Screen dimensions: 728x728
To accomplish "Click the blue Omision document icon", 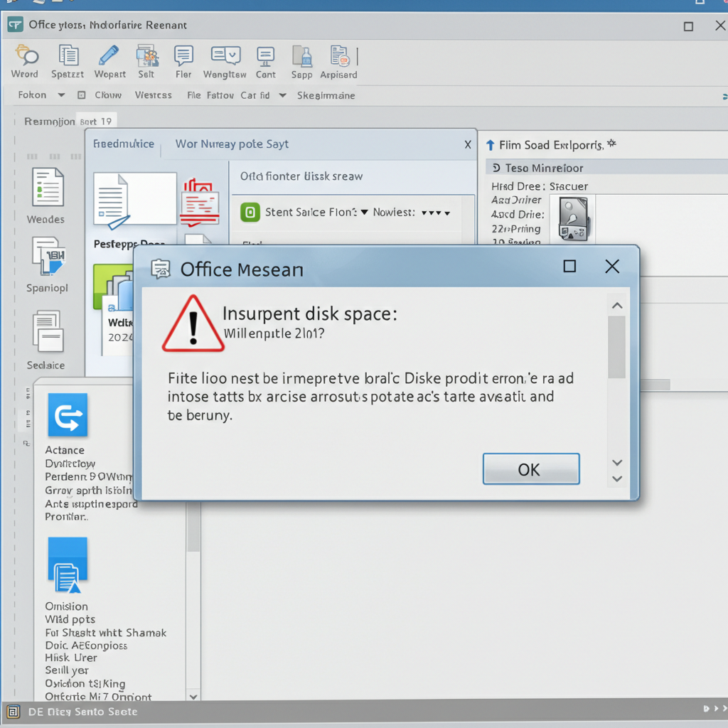I will pos(68,565).
